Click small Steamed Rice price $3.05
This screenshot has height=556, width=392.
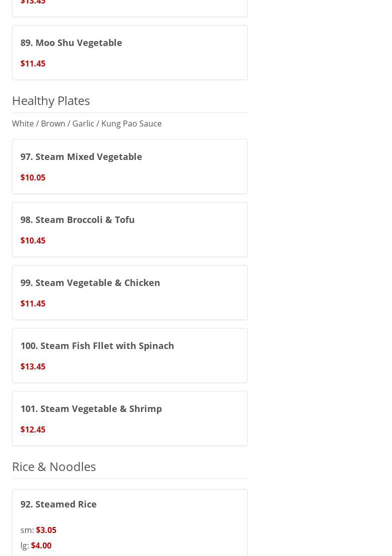click(46, 530)
